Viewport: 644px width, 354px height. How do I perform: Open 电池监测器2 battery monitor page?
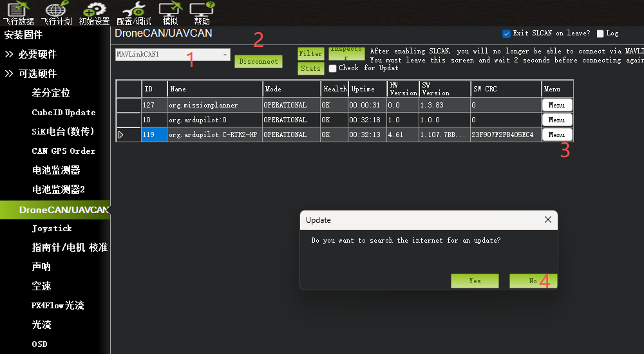coord(59,189)
